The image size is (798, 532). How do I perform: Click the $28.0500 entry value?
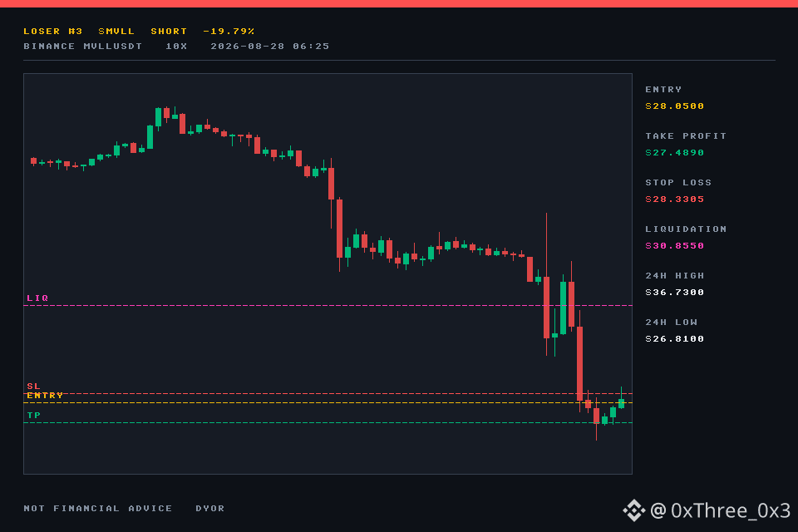click(x=675, y=106)
